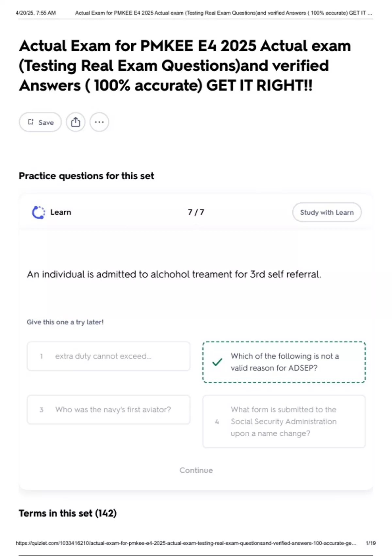Click the Save bookmark icon
The height and width of the screenshot is (556, 392).
tap(31, 122)
